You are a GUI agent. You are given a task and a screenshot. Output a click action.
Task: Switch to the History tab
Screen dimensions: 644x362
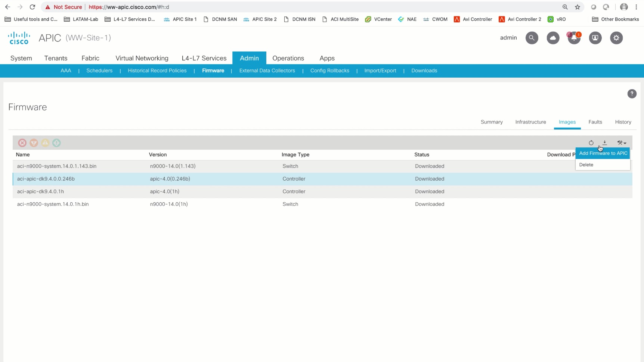pos(623,122)
